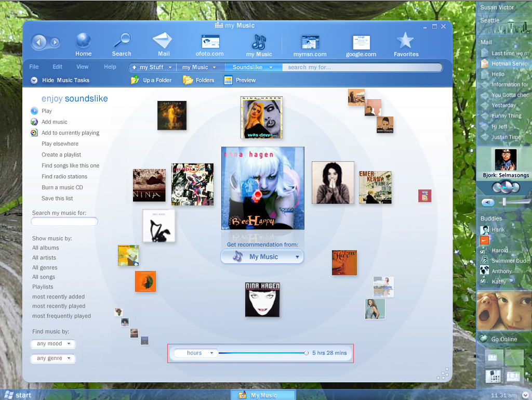Image resolution: width=532 pixels, height=400 pixels.
Task: Click Save this list link
Action: point(57,198)
